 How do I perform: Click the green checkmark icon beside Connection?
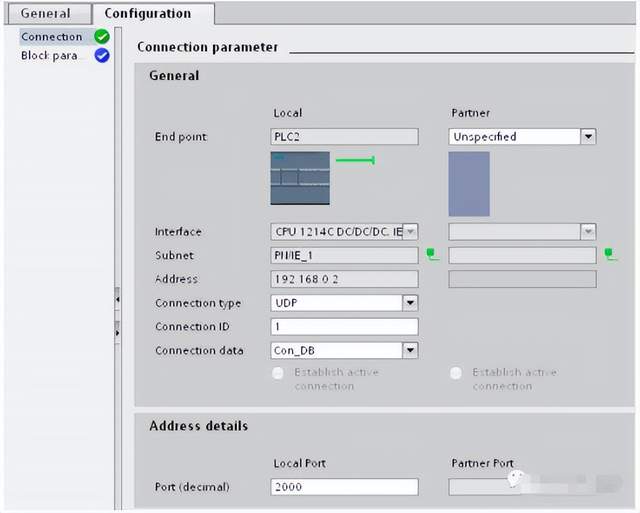coord(102,37)
